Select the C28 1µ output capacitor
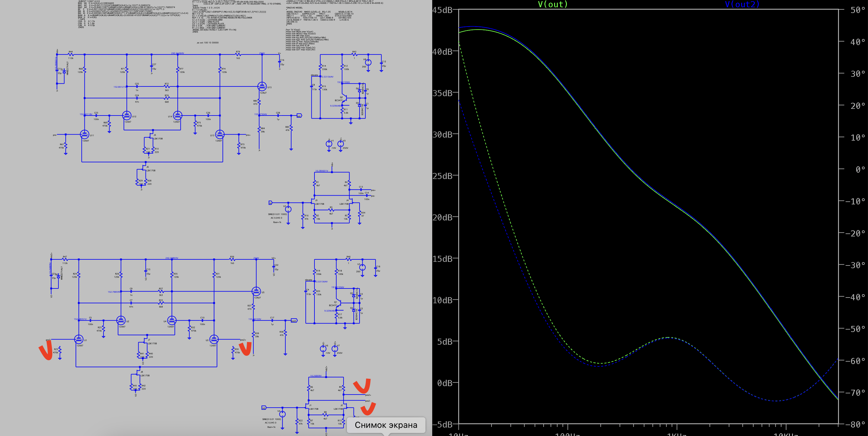 point(278,116)
